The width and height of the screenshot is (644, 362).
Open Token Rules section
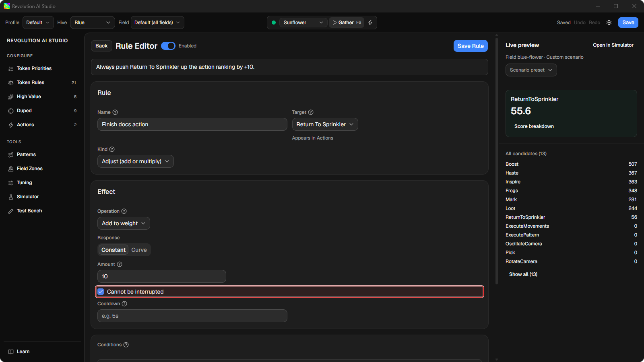tap(42, 82)
